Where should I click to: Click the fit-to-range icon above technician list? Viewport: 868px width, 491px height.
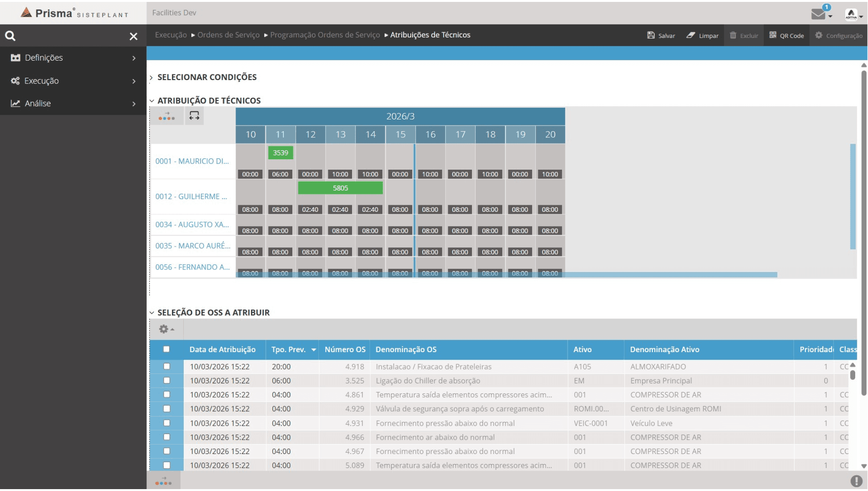194,116
